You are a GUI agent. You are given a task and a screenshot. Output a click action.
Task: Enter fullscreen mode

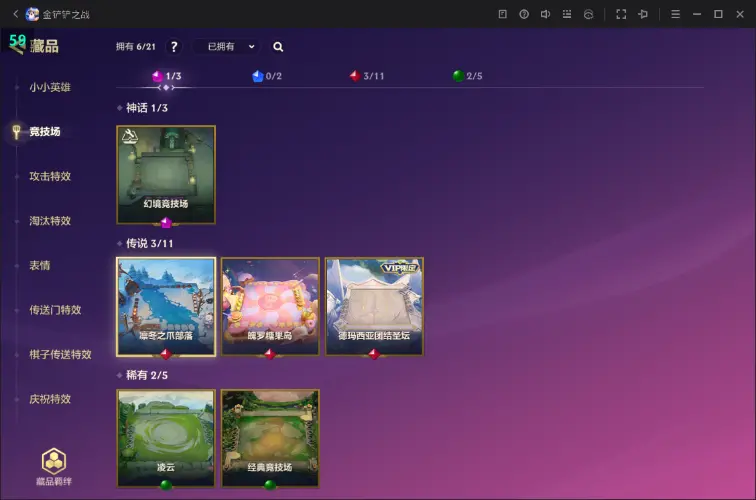[x=621, y=14]
